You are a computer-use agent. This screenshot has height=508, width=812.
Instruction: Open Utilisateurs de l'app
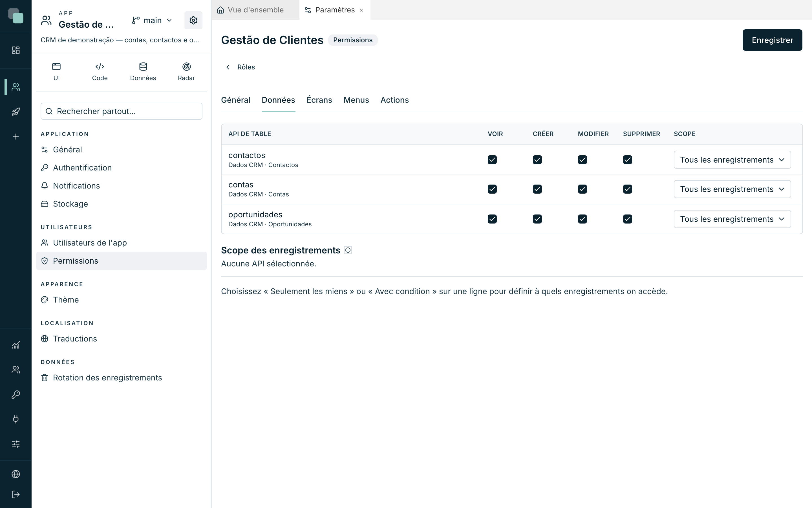point(121,243)
